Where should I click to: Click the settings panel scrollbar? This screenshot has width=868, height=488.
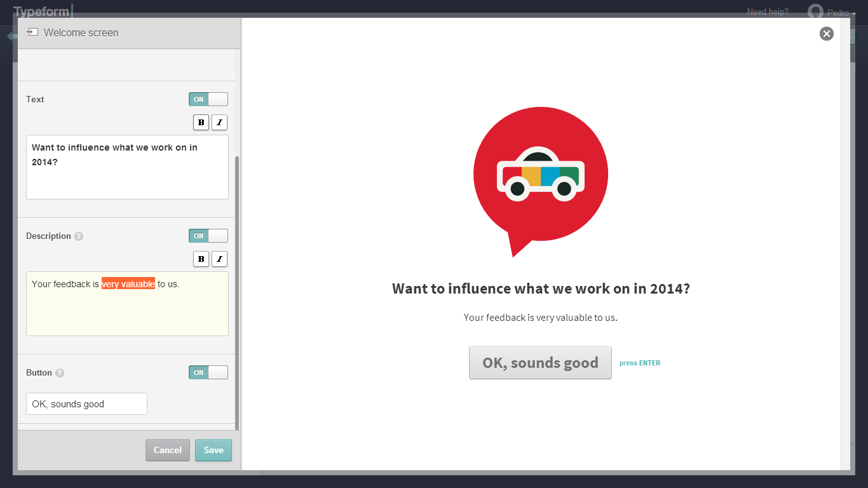pos(237,292)
